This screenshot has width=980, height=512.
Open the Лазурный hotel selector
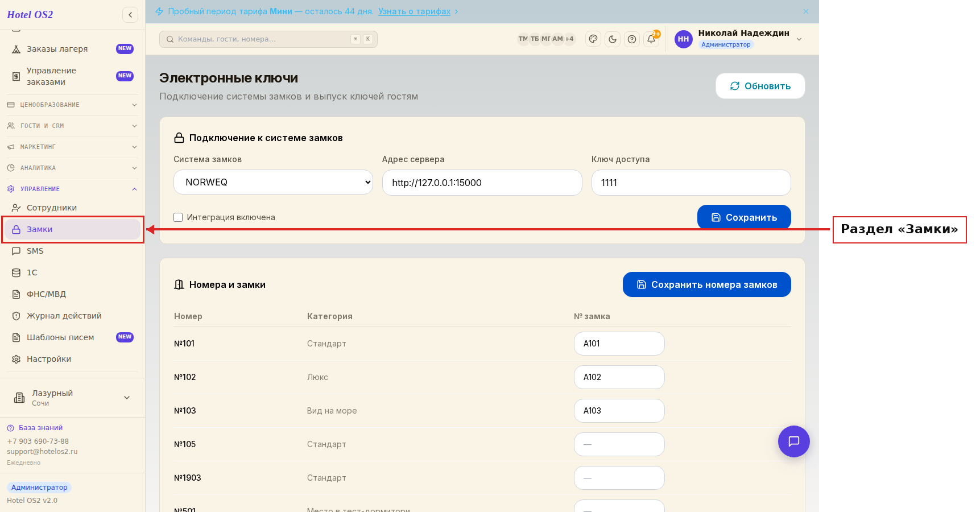tap(73, 398)
